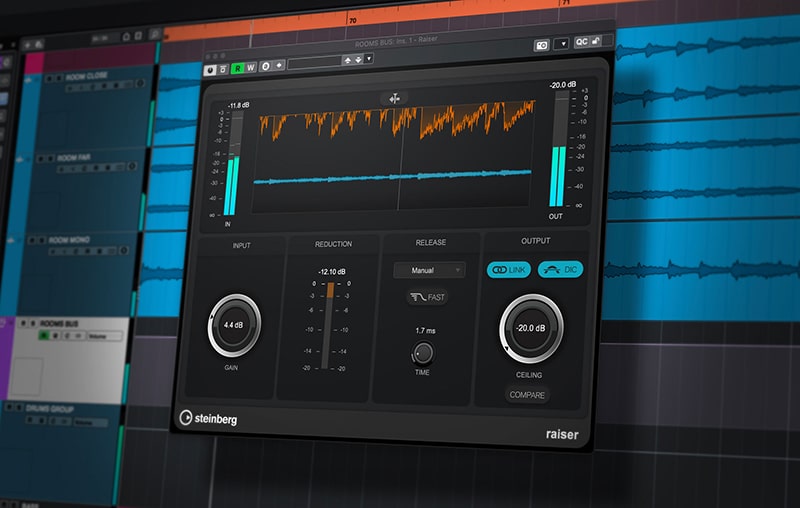Click the Steinberg logo
This screenshot has width=800, height=508.
click(x=208, y=418)
